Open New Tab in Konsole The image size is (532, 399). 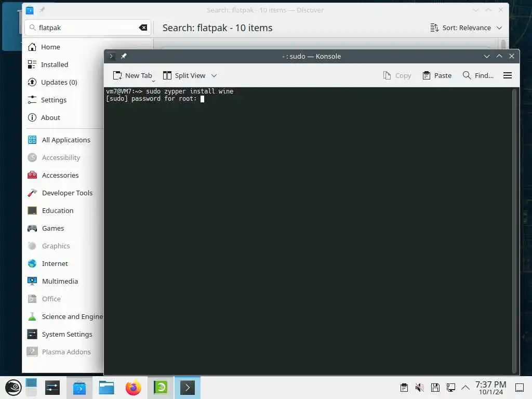point(132,75)
